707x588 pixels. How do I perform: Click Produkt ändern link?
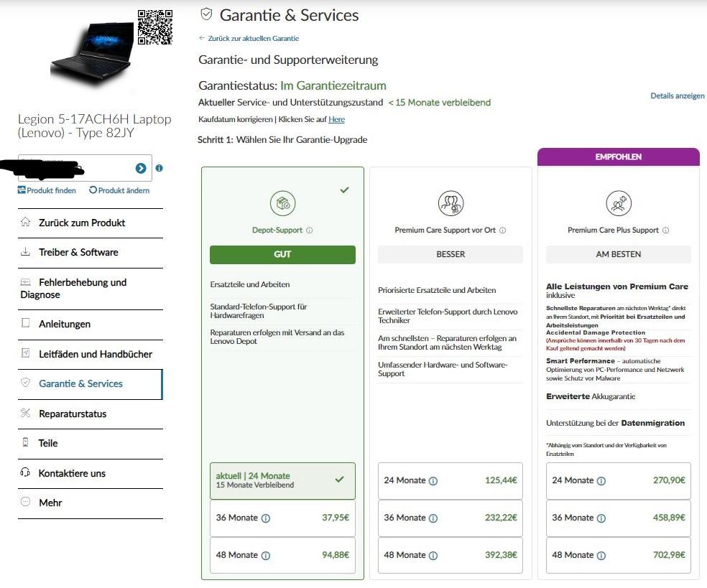[x=119, y=190]
